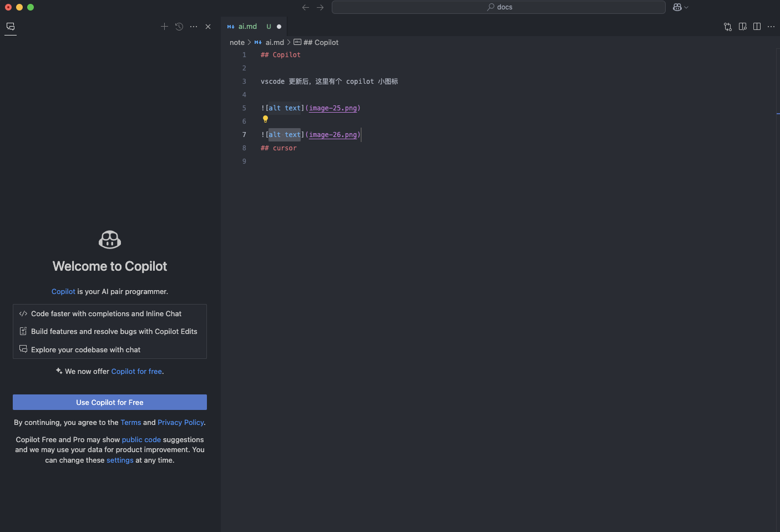Open the Terms link
Screen dimensions: 780x532
click(x=131, y=423)
